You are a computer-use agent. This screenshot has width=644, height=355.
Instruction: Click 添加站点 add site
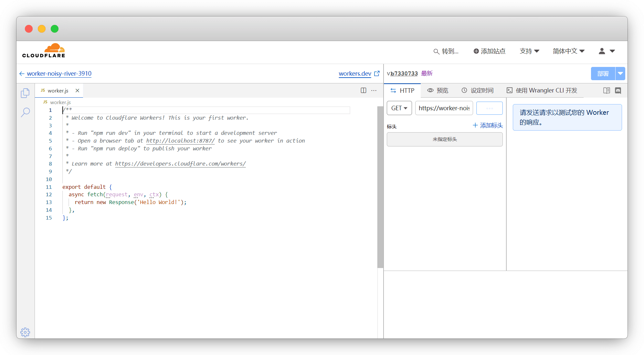pyautogui.click(x=490, y=51)
